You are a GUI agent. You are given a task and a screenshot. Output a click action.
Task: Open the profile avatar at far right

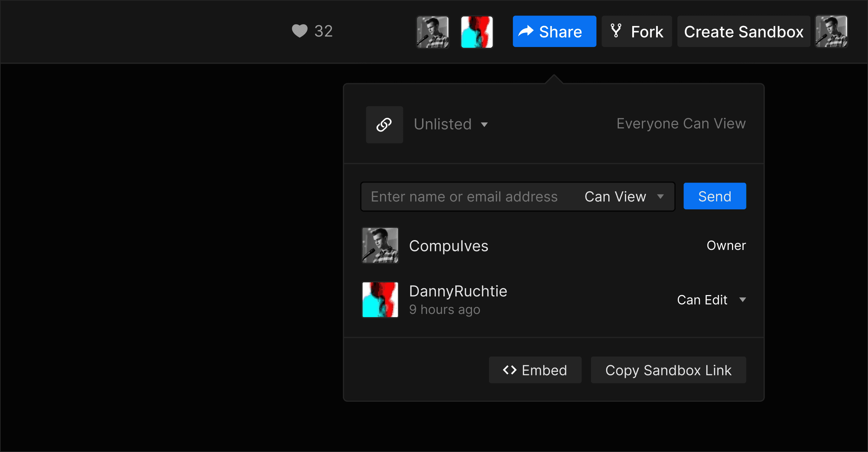(831, 31)
